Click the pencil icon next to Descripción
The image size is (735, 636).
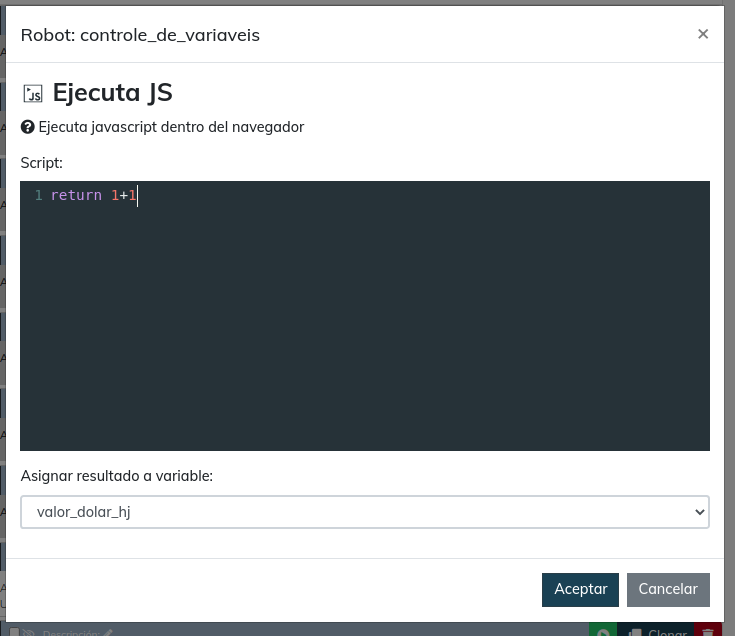[x=108, y=632]
